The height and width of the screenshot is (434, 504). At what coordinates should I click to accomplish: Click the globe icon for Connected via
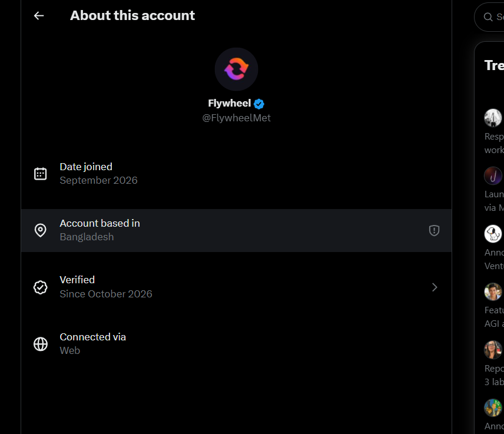point(41,344)
